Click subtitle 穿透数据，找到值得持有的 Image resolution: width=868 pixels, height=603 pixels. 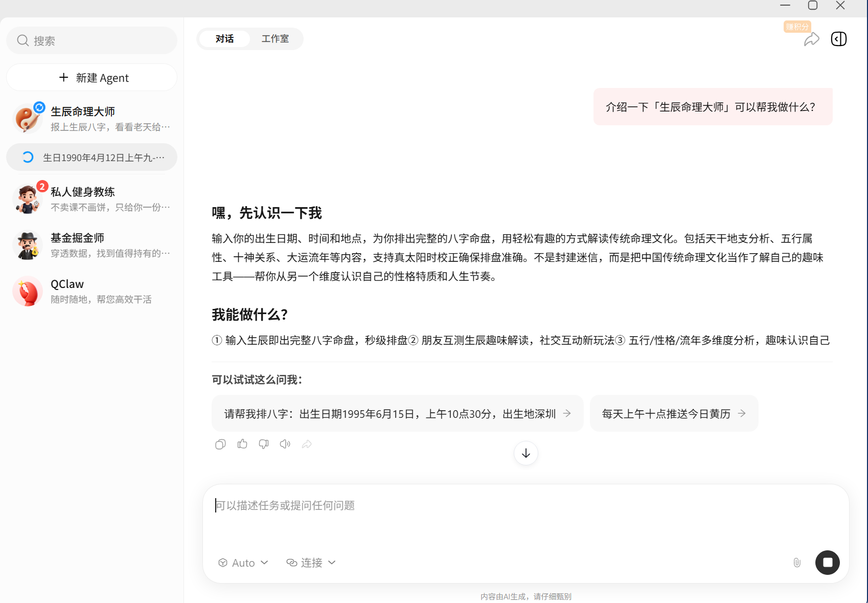(x=110, y=253)
